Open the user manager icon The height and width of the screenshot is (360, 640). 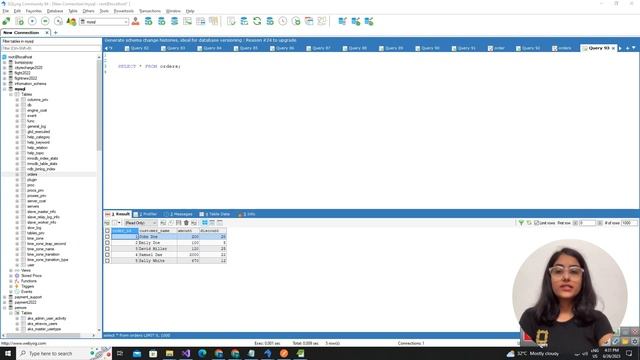click(71, 21)
